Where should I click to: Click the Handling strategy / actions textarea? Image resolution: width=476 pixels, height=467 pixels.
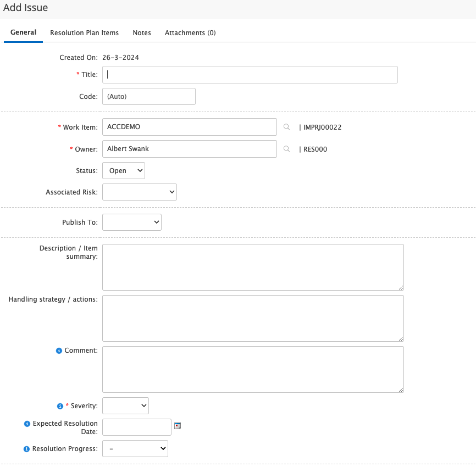[253, 318]
